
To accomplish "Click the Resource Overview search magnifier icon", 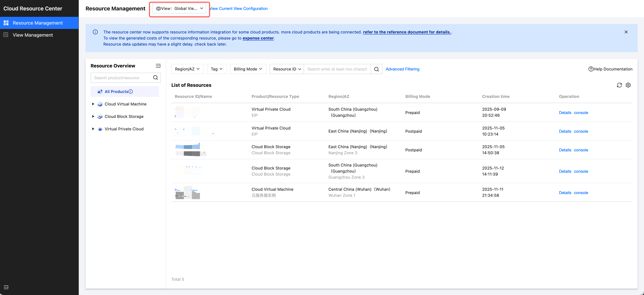I will (155, 78).
